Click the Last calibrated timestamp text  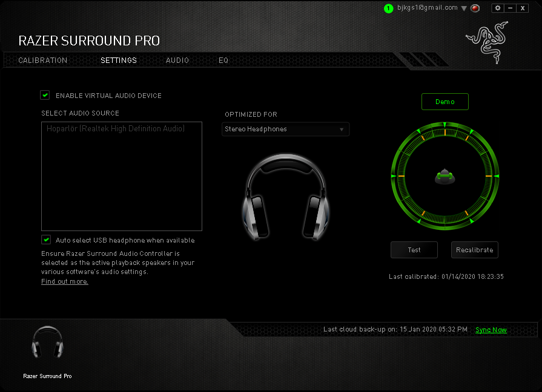point(446,276)
